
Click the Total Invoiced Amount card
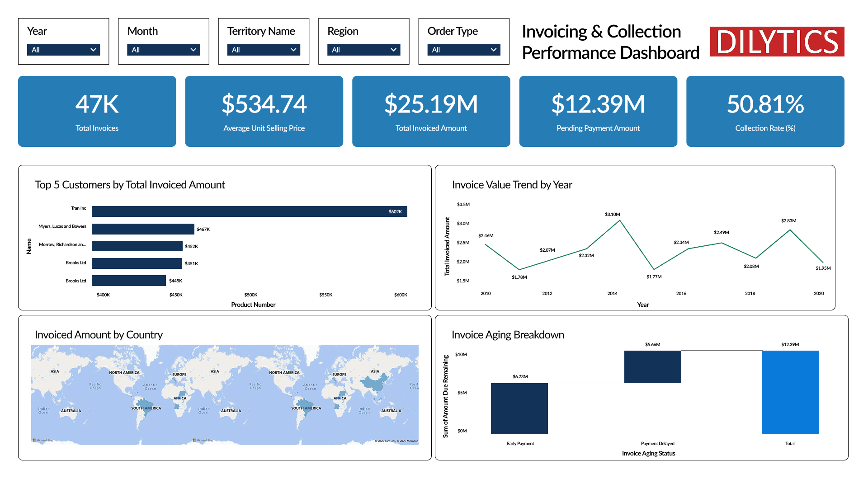point(431,111)
